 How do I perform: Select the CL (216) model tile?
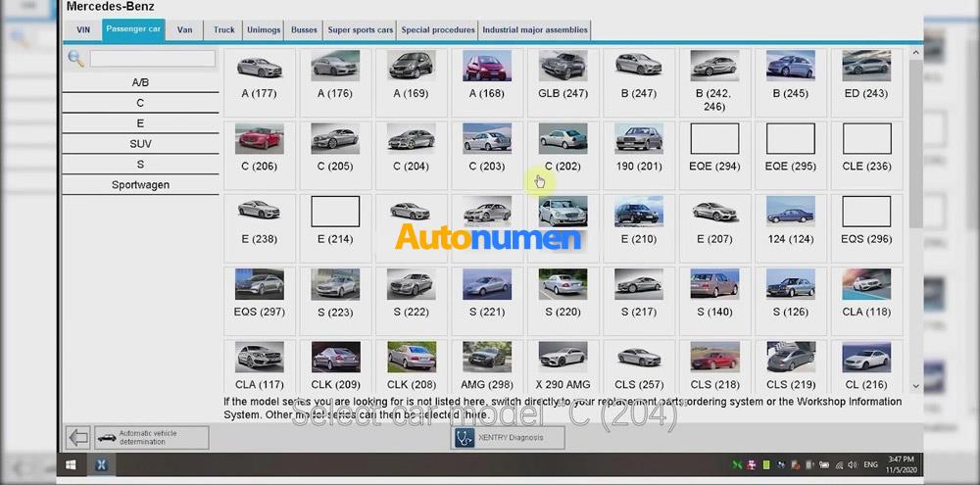click(866, 365)
